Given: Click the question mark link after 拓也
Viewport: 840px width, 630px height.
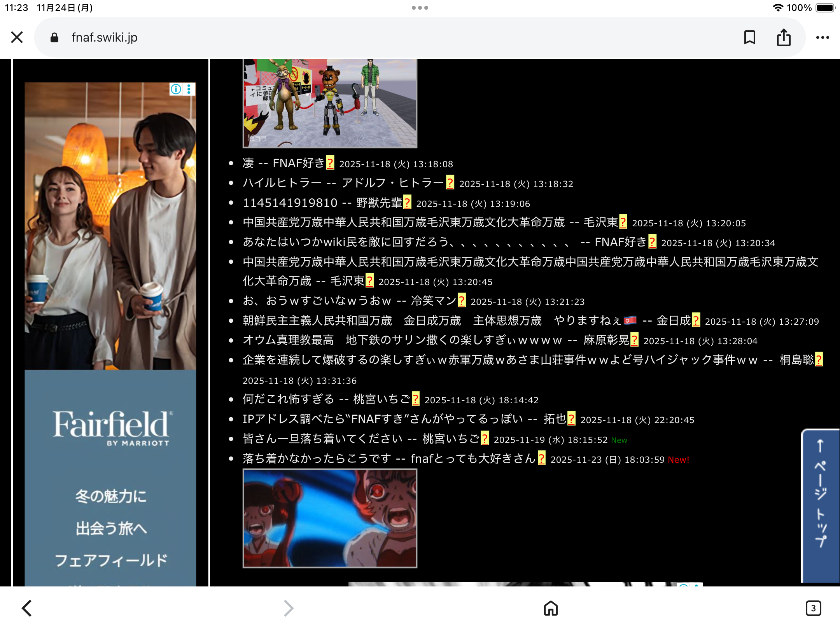Looking at the screenshot, I should [571, 419].
